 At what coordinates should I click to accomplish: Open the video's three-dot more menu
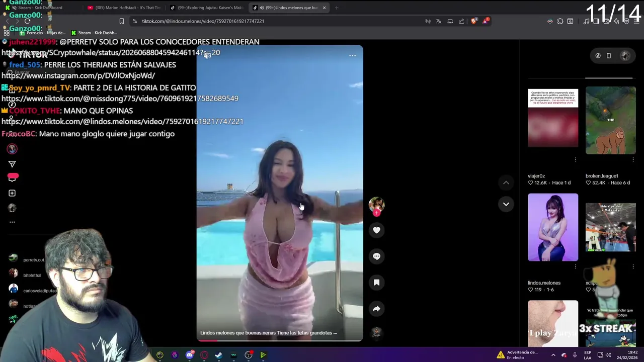click(x=352, y=55)
